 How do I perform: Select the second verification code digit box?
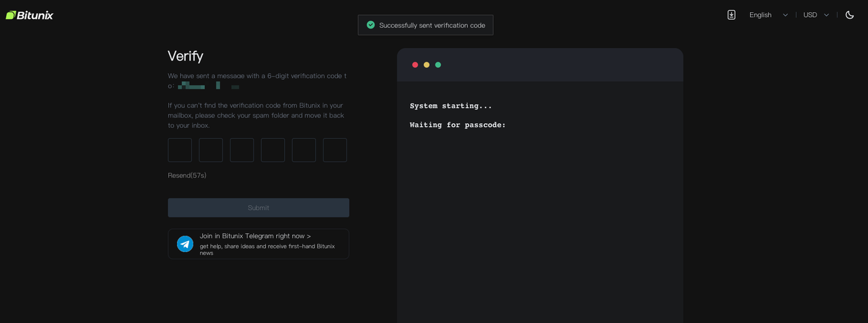click(x=211, y=150)
